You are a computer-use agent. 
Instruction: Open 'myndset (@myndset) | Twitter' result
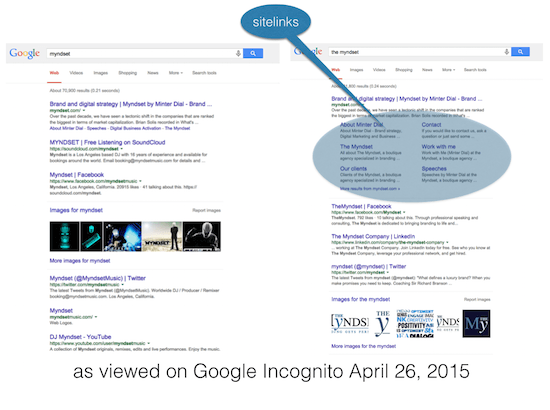click(369, 267)
